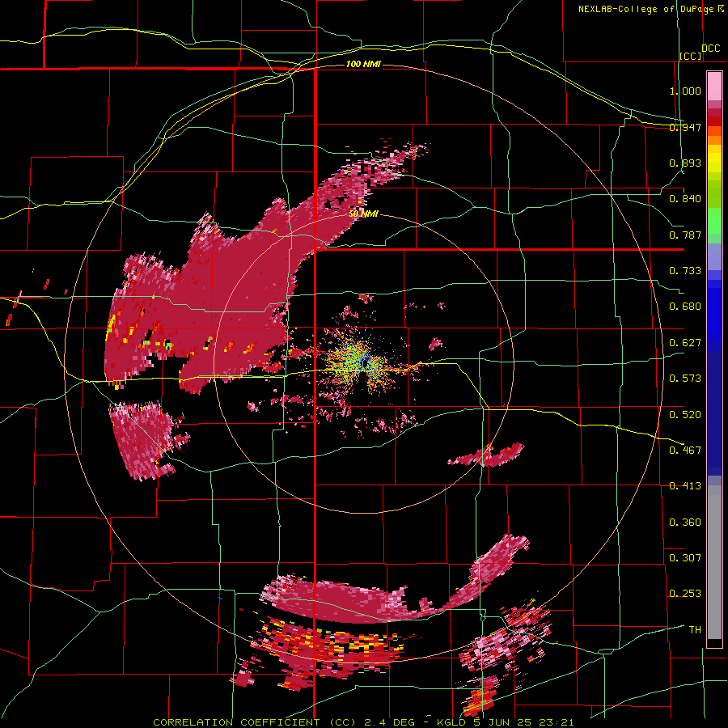Viewport: 728px width, 728px height.
Task: Pick the 0.787 scale value
Action: point(685,235)
